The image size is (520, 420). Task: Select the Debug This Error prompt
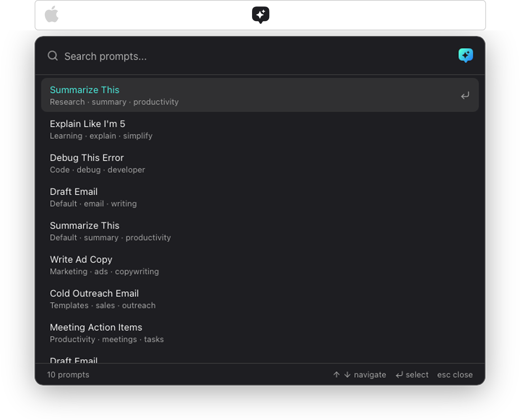click(x=87, y=158)
